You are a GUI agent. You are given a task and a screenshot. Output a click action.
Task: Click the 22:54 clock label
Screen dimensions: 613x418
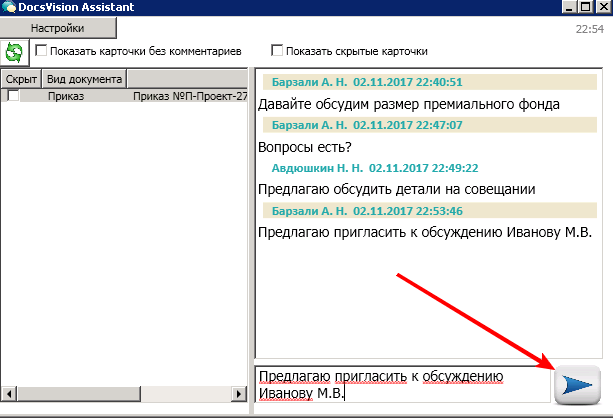pos(590,29)
